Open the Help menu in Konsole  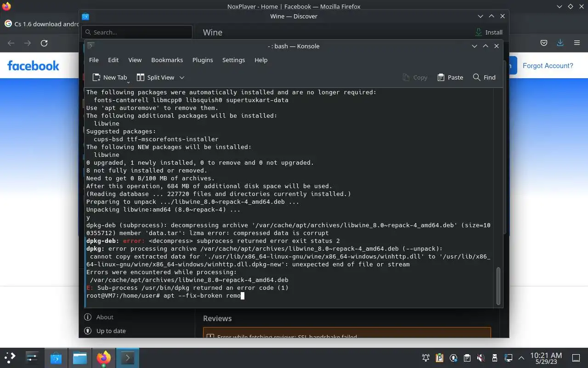coord(261,60)
